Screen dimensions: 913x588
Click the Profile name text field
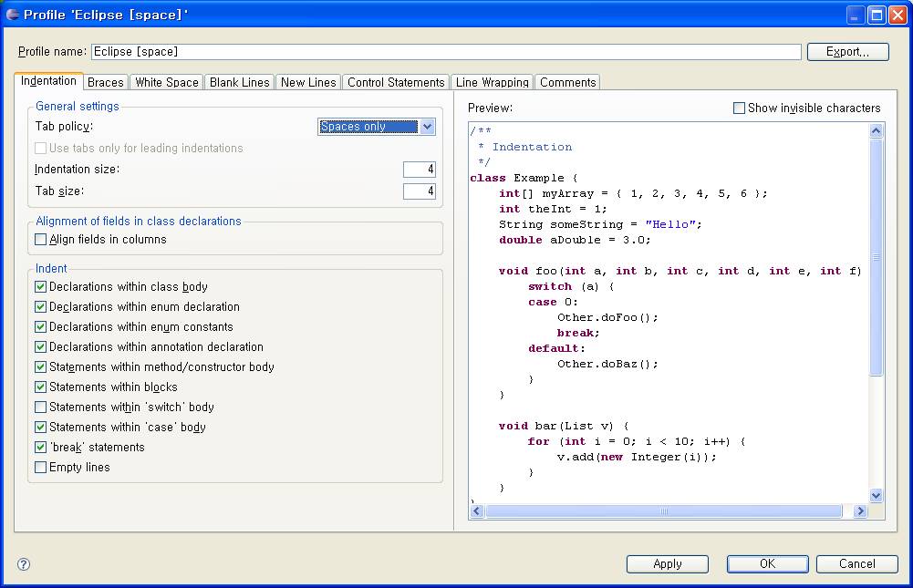point(446,52)
